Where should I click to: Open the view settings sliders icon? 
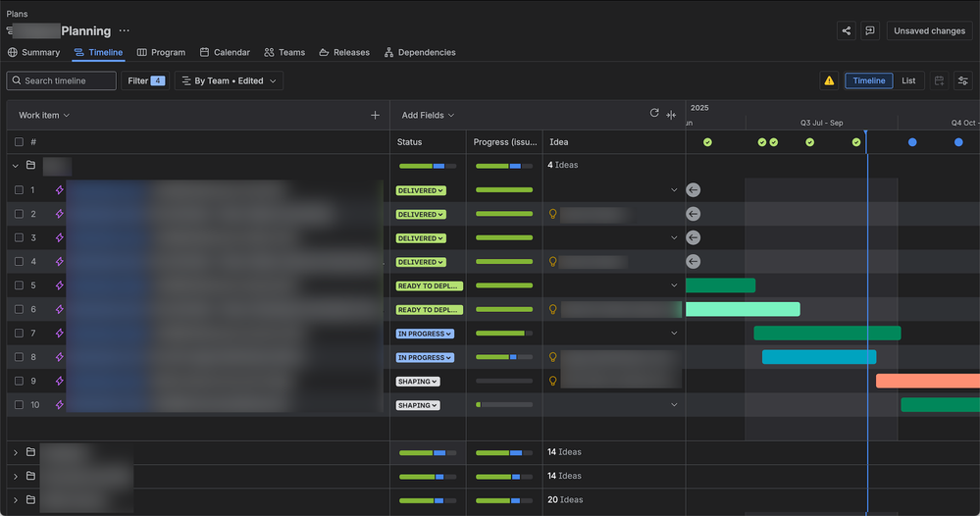click(962, 80)
